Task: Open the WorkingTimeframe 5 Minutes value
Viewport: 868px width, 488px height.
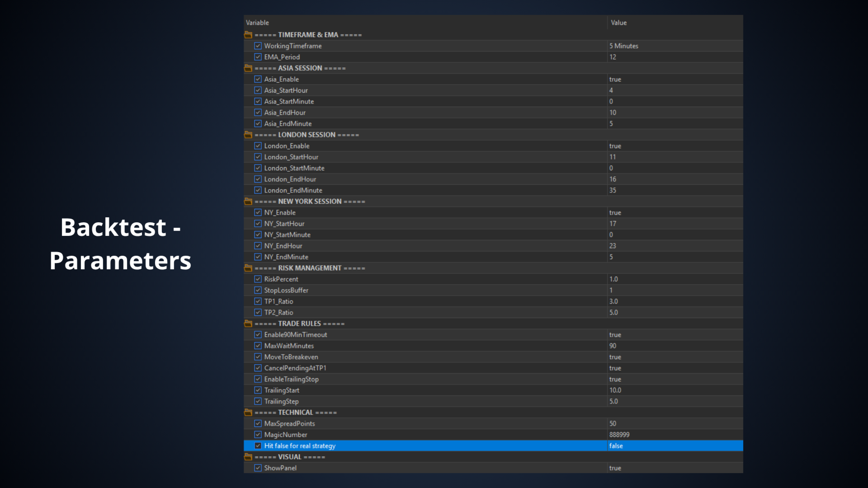Action: (x=623, y=46)
